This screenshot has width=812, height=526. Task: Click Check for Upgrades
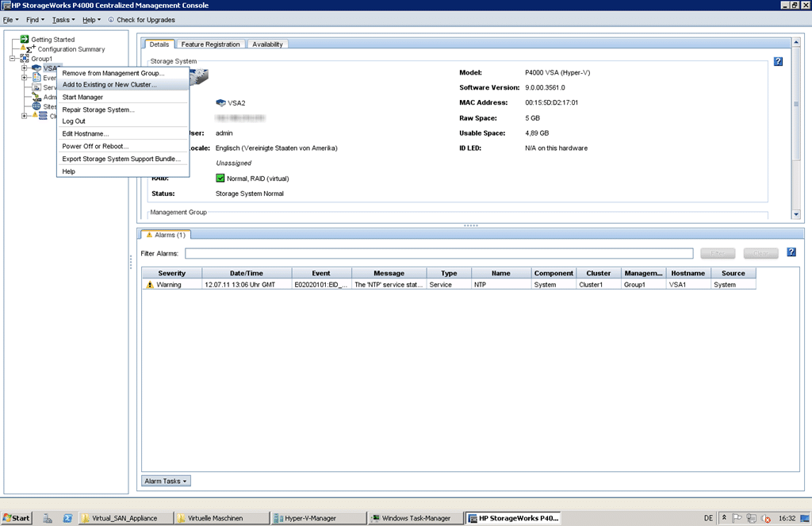click(x=146, y=20)
